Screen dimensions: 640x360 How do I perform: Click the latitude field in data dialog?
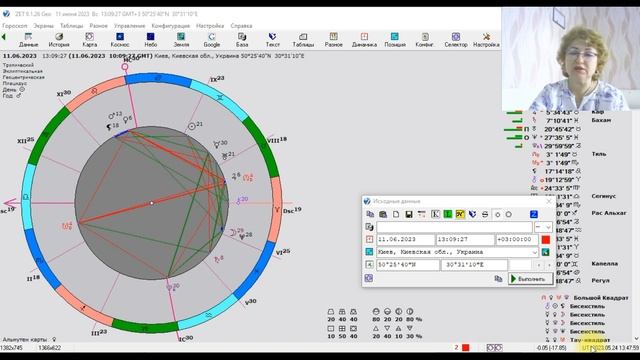click(x=408, y=265)
